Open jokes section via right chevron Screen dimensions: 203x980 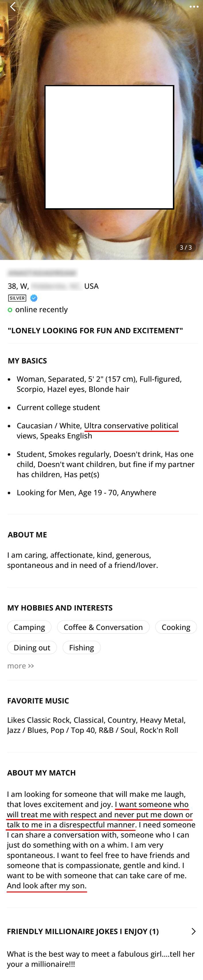[x=194, y=931]
